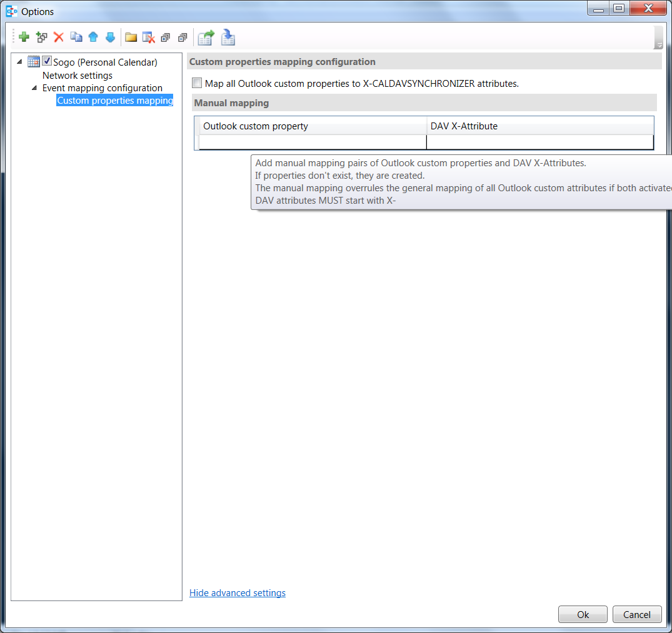The width and height of the screenshot is (672, 633).
Task: Click empty DAV X-Attribute cell
Action: coord(540,142)
